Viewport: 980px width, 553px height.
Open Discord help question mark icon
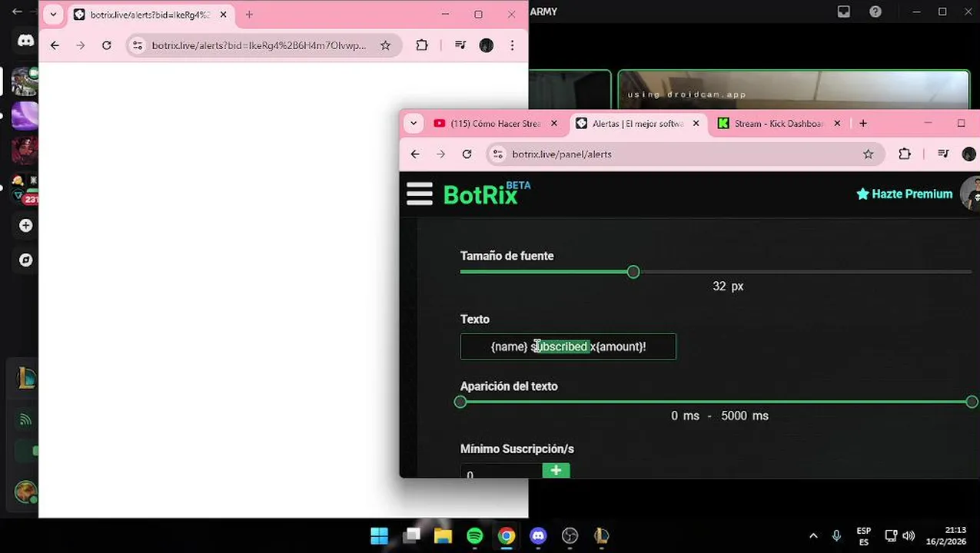(875, 12)
